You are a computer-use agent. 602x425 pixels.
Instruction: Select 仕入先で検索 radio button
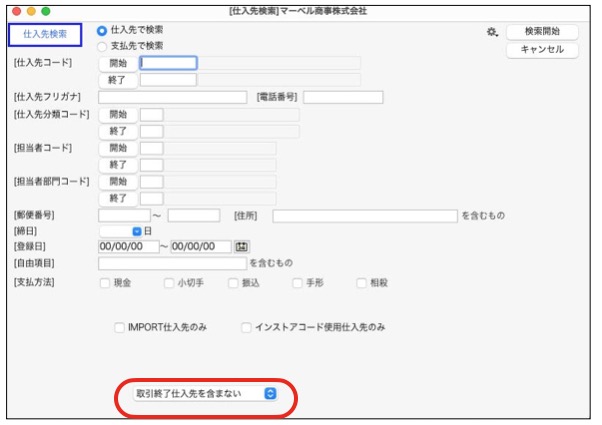coord(102,31)
